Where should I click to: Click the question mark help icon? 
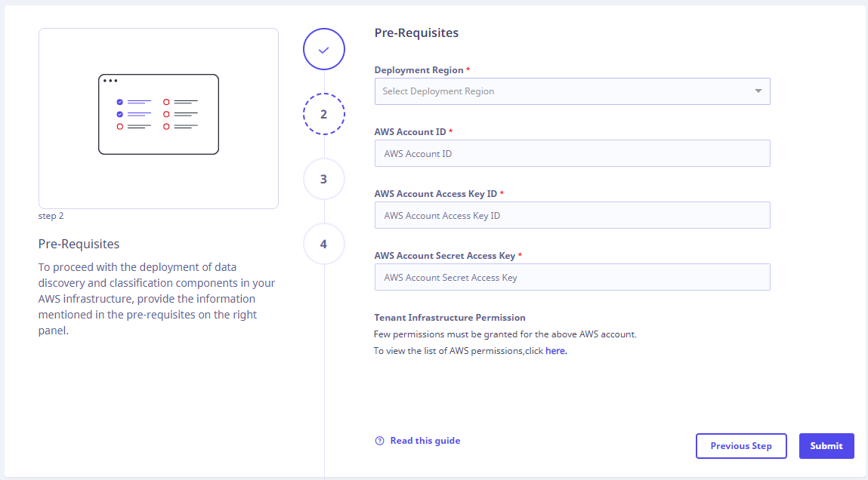pyautogui.click(x=379, y=441)
